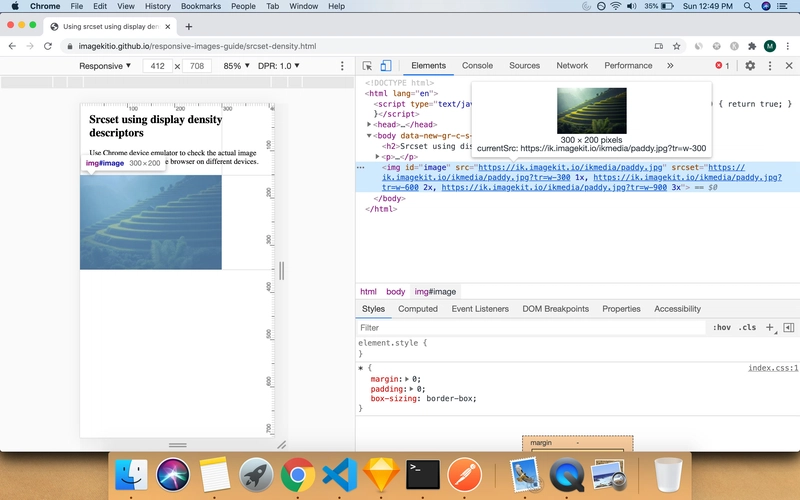Click the viewport height field 708

(x=197, y=66)
